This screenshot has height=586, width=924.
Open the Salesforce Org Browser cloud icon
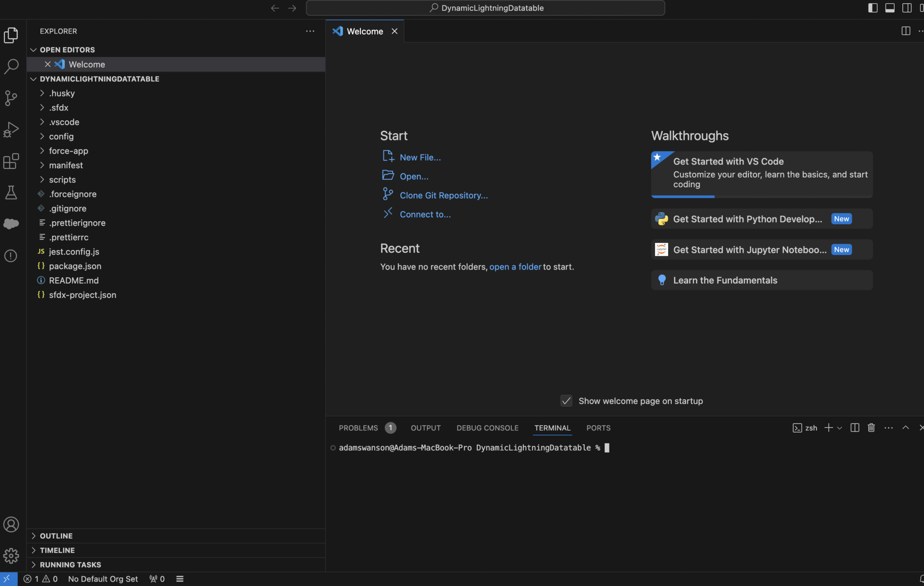(11, 224)
